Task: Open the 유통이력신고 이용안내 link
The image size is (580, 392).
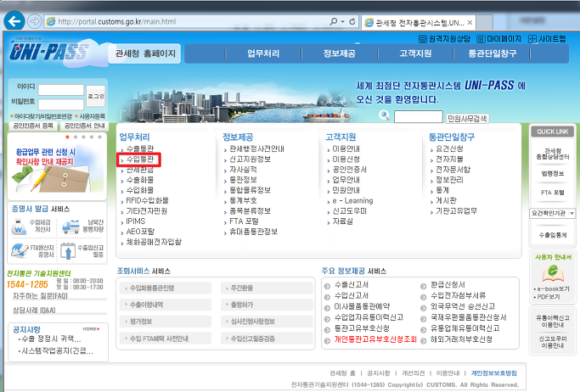Action: click(553, 321)
